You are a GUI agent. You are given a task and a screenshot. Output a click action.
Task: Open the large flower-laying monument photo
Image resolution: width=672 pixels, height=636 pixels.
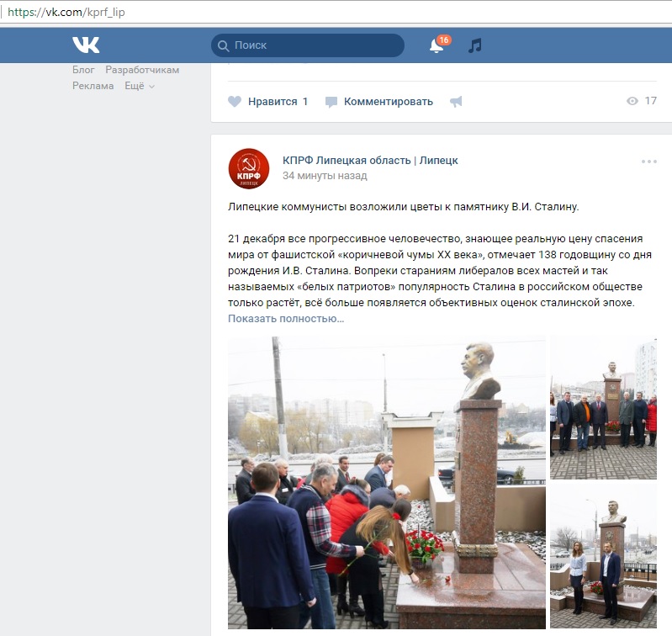[x=387, y=483]
